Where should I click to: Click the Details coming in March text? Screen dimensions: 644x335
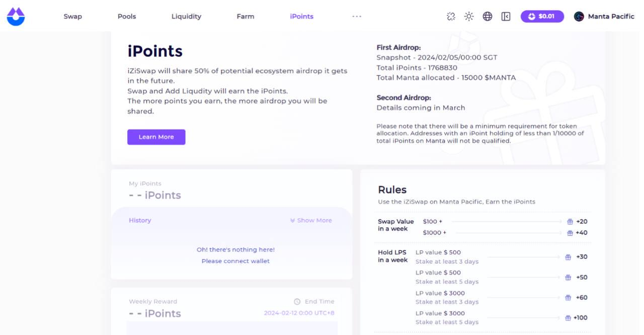point(421,108)
